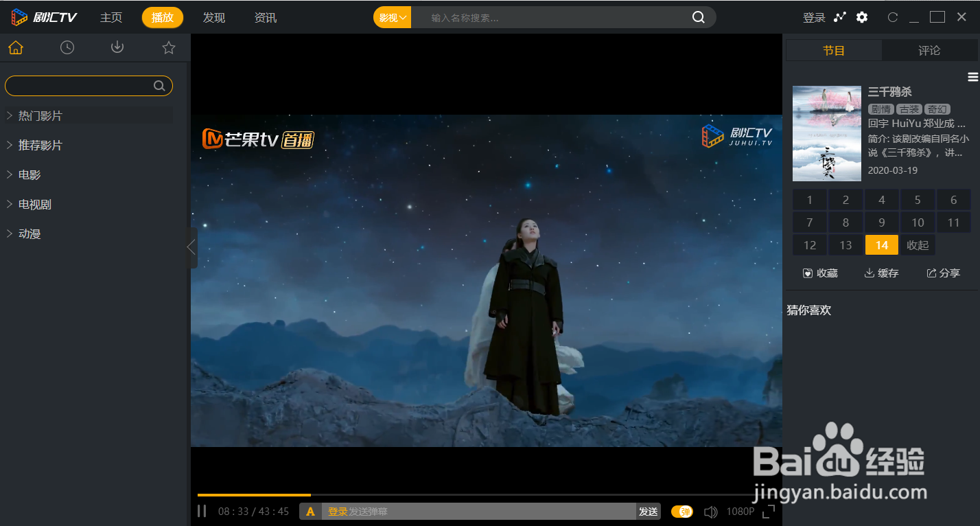Open the network nodes icon next to 登录
This screenshot has height=526, width=980.
(x=840, y=17)
